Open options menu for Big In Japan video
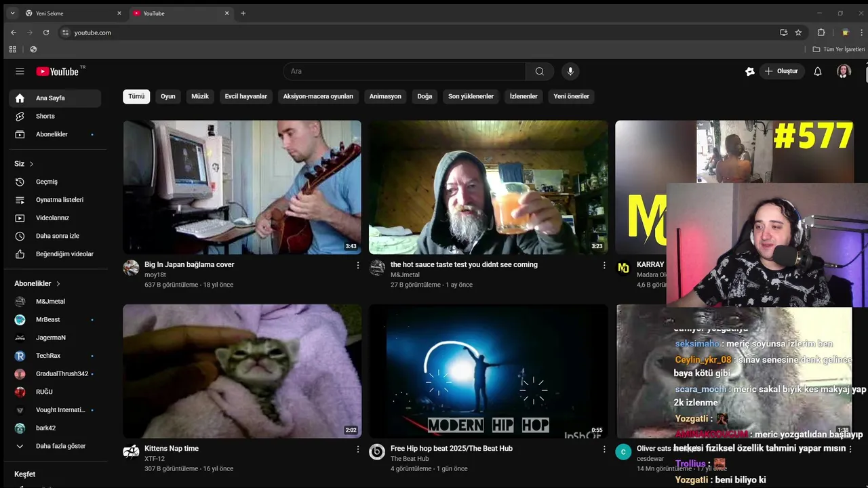 (x=358, y=265)
